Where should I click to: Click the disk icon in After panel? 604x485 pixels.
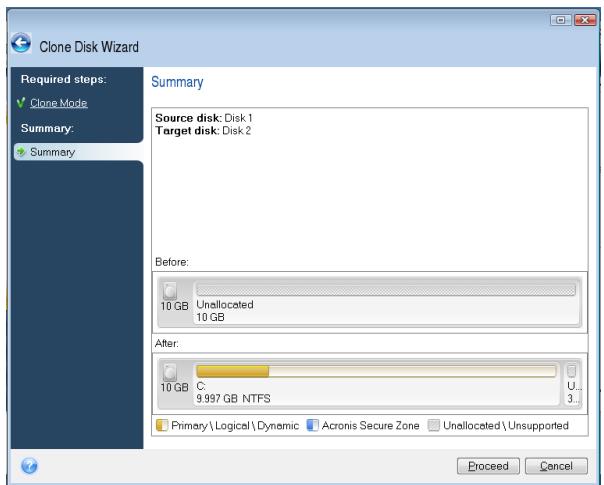[170, 372]
